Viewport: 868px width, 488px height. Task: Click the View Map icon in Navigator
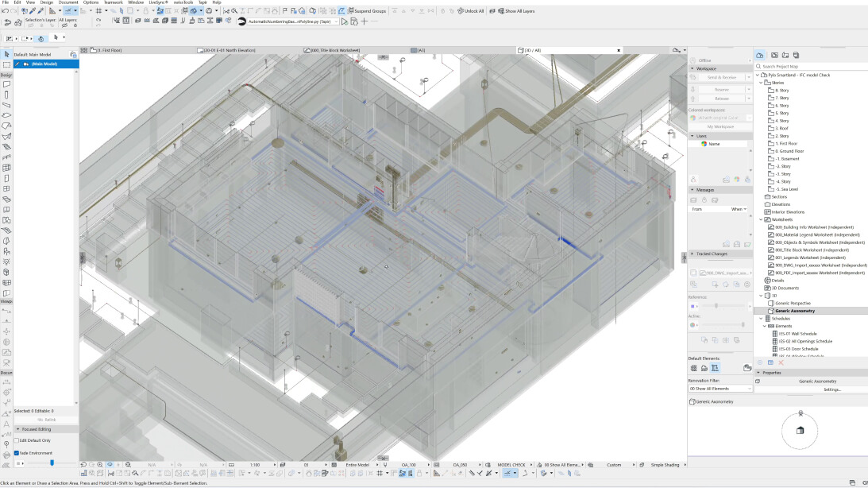[774, 56]
